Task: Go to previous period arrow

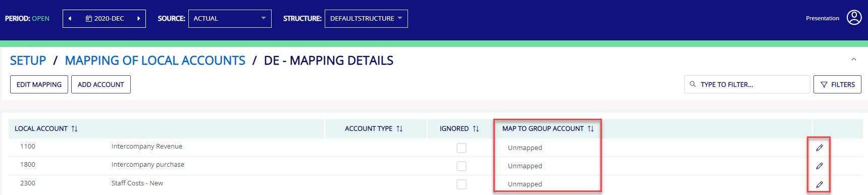Action: click(x=70, y=19)
